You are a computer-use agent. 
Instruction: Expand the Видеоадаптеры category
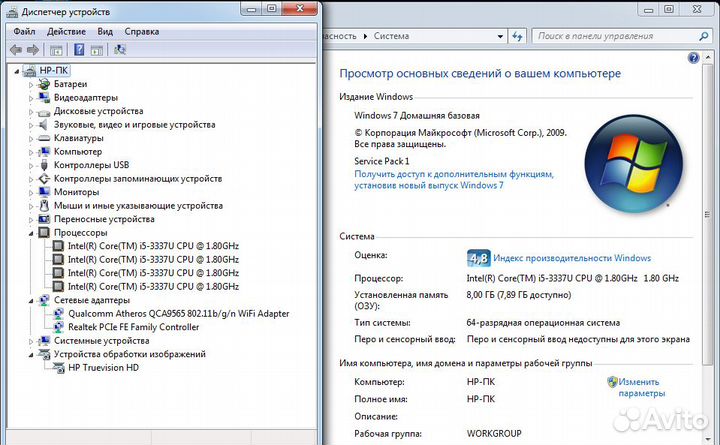[31, 98]
